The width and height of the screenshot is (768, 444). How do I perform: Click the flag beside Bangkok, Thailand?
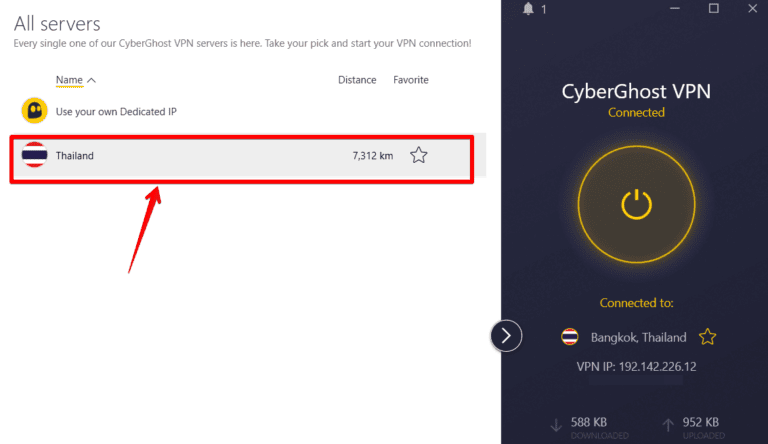point(570,337)
